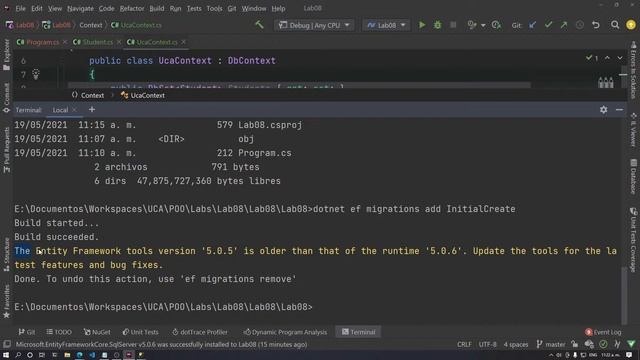Open the Commit side panel
The image size is (640, 360).
pos(7,98)
